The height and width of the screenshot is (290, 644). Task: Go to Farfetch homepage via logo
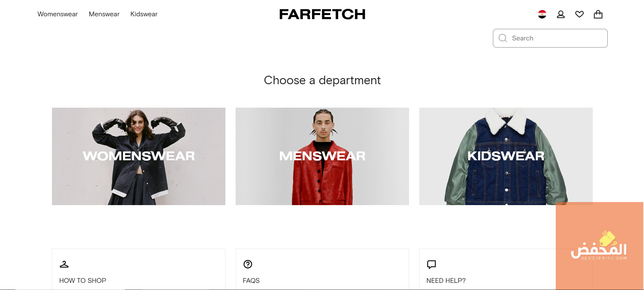click(x=322, y=14)
